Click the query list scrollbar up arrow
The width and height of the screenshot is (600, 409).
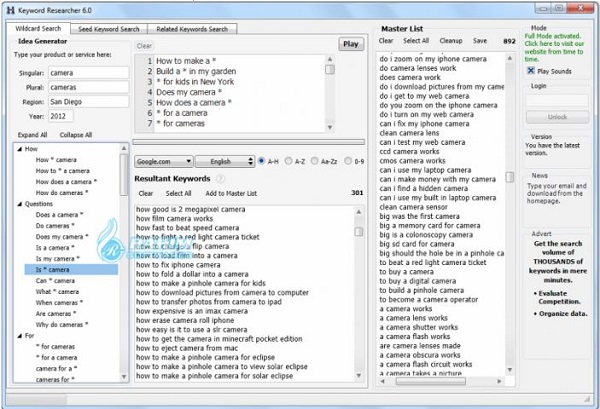pyautogui.click(x=329, y=59)
